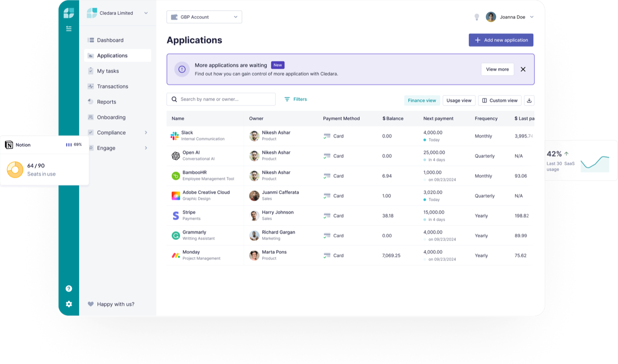
Task: Open the GBP Account selector
Action: 204,17
